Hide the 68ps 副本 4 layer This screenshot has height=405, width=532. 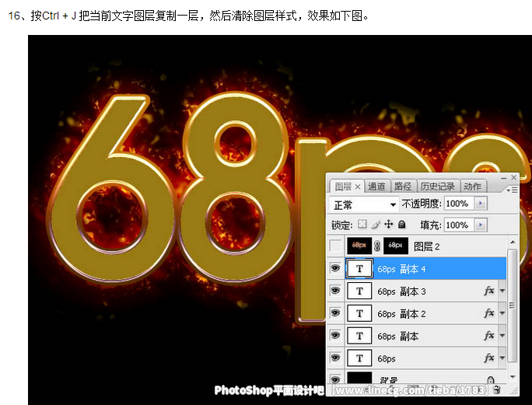[335, 269]
